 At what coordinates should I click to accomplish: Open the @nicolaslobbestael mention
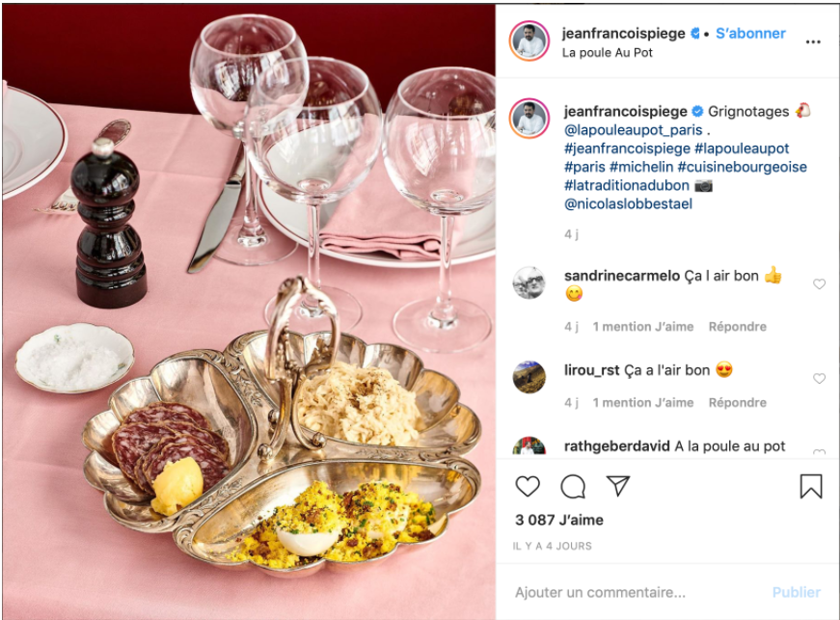(x=628, y=204)
